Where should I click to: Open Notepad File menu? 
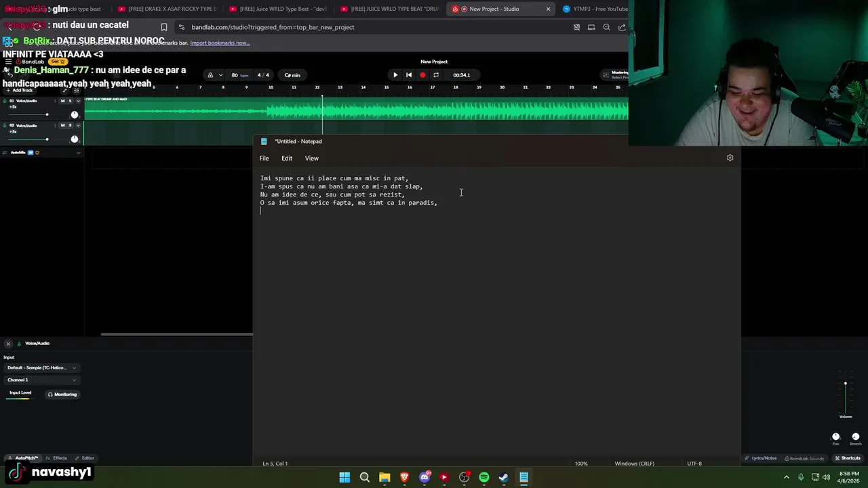pyautogui.click(x=264, y=159)
